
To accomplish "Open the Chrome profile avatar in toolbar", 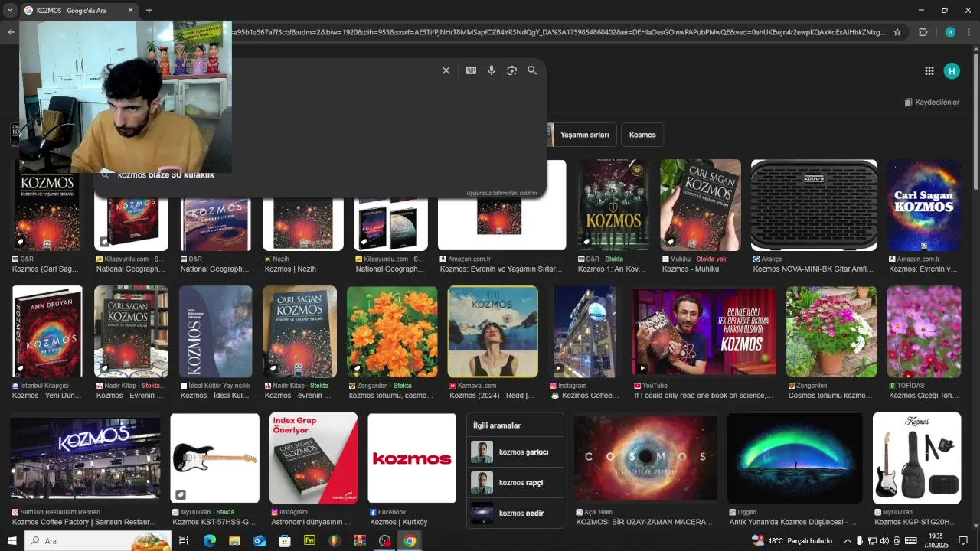I will click(950, 32).
